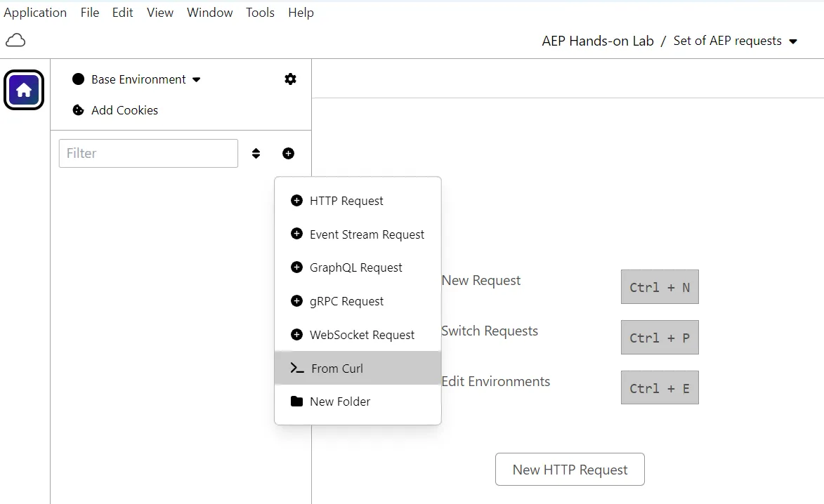Focus the Filter input field
Image resolution: width=824 pixels, height=504 pixels.
(x=148, y=153)
